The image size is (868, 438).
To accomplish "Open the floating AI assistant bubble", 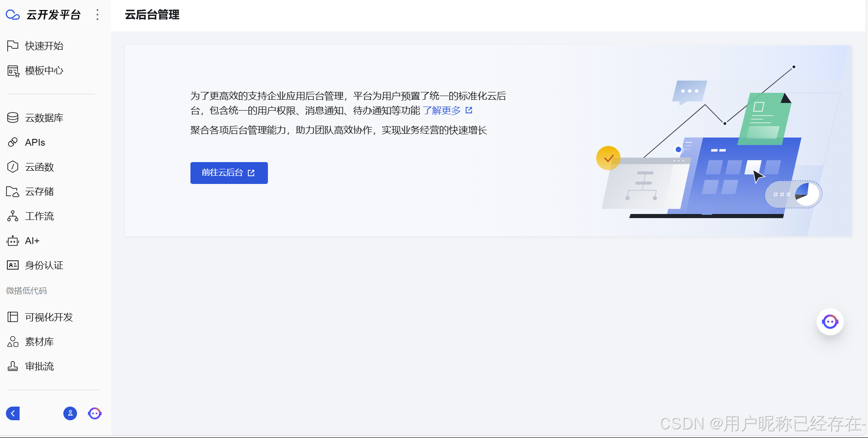I will point(830,322).
